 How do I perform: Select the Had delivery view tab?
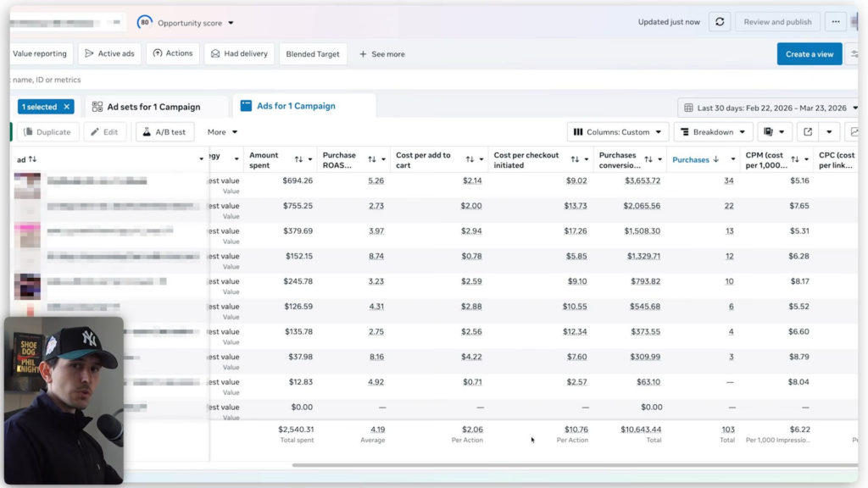(239, 53)
